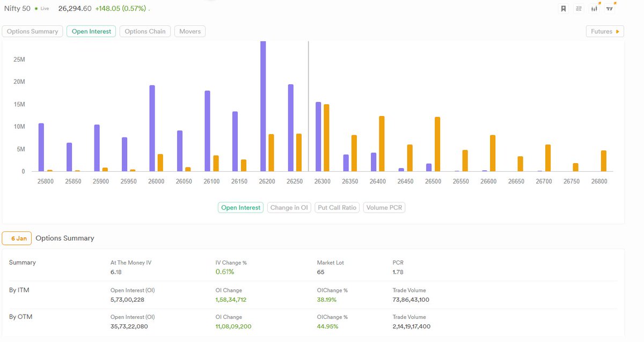Open the 6 Jan expiry selector
644x342 pixels.
tap(18, 238)
